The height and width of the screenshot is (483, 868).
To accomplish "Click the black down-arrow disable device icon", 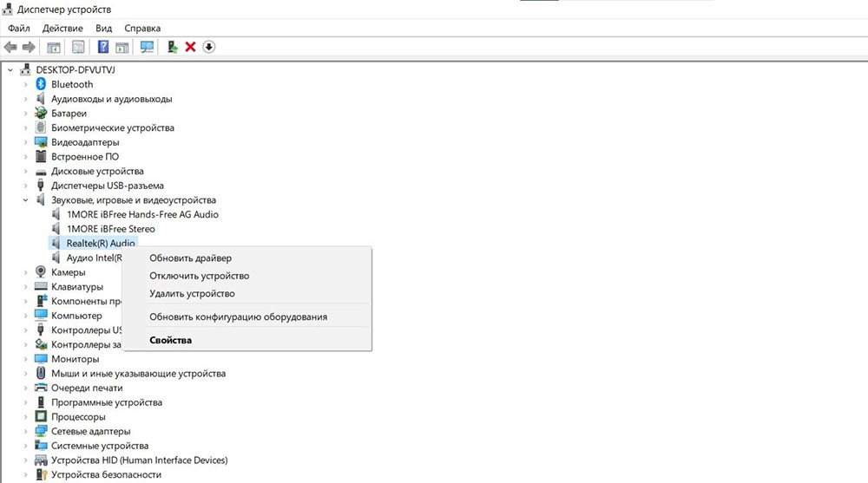I will click(x=208, y=47).
